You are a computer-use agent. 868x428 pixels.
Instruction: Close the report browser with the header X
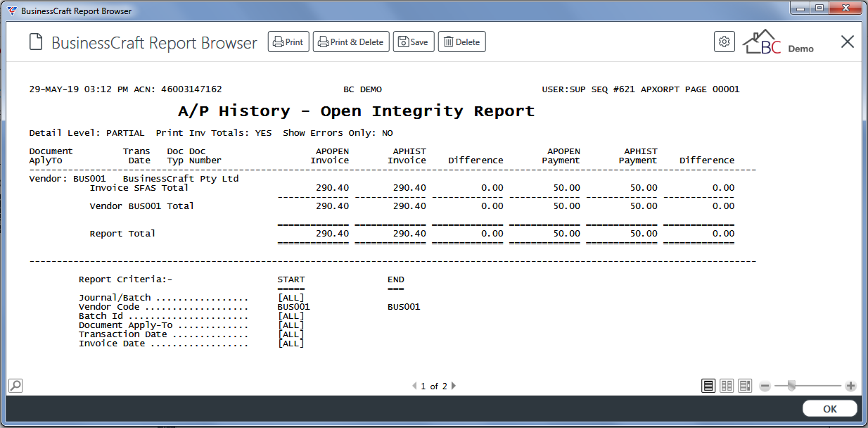(848, 42)
